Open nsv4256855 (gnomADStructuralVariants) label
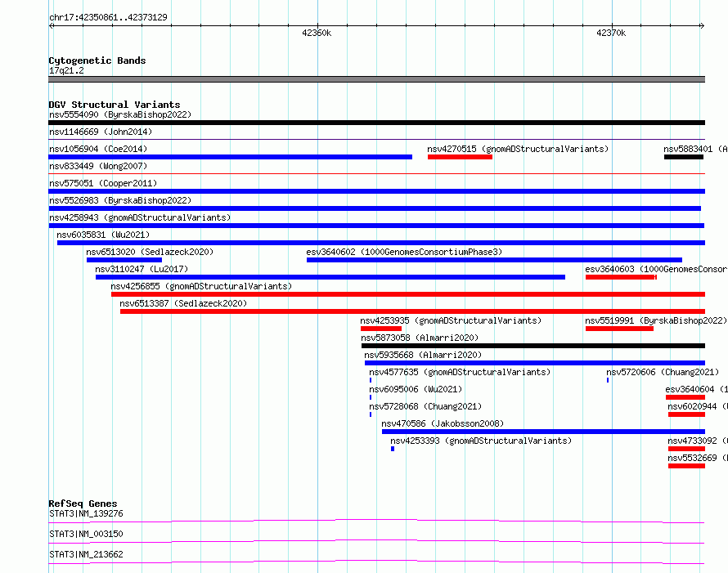 [x=201, y=286]
